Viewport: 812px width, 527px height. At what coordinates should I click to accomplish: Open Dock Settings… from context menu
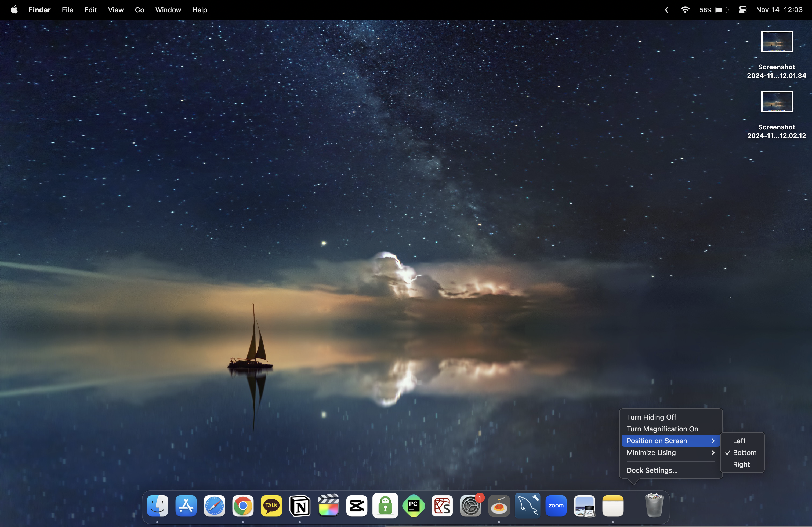tap(652, 470)
